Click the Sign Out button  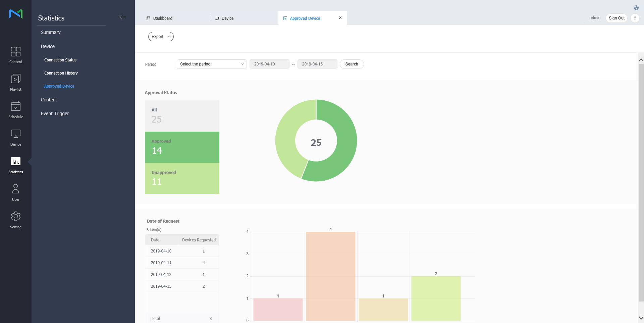tap(616, 18)
